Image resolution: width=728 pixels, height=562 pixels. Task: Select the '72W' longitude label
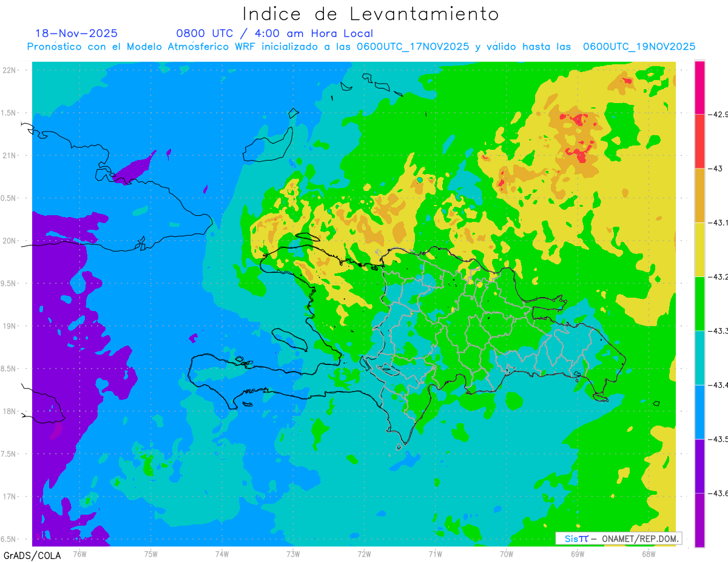(364, 554)
